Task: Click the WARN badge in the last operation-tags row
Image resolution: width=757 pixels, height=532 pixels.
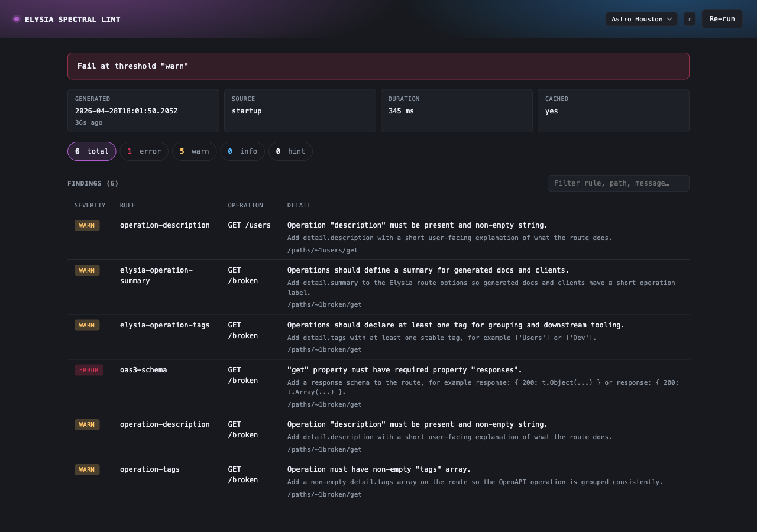Action: point(87,469)
